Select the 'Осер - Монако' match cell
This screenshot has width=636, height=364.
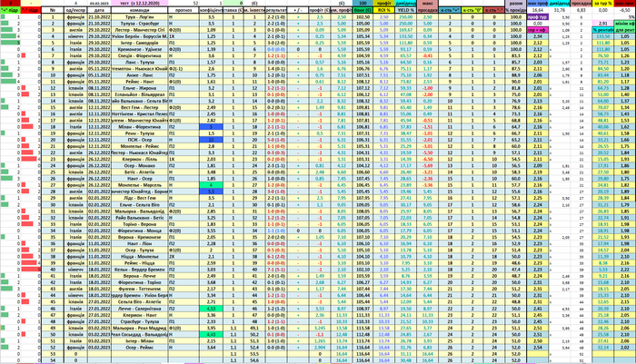140,166
